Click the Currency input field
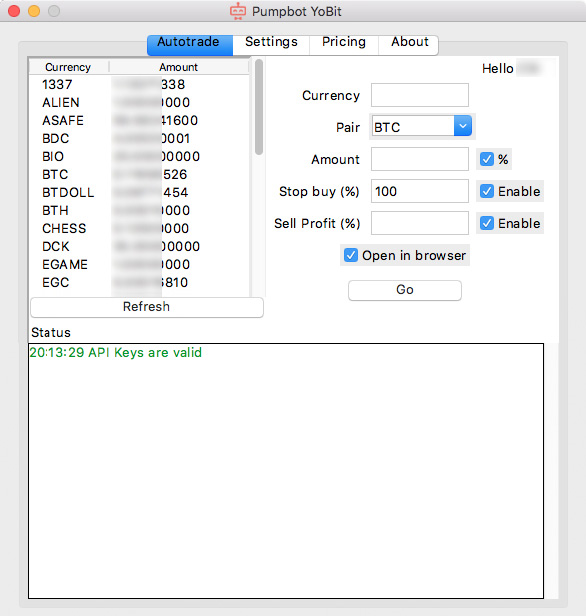 coord(420,95)
